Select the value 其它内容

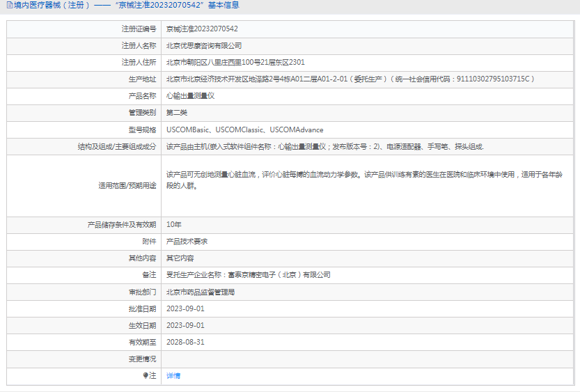click(x=180, y=258)
